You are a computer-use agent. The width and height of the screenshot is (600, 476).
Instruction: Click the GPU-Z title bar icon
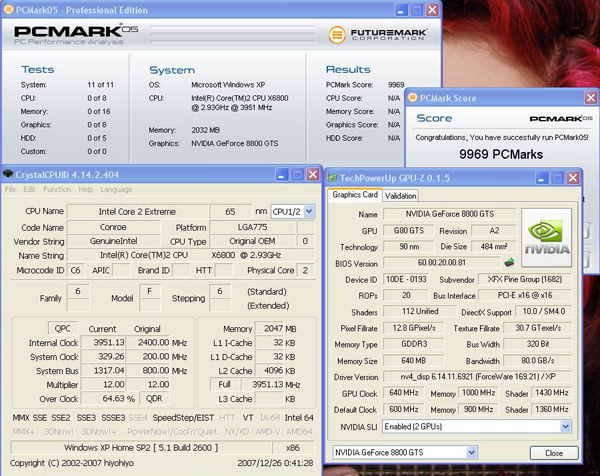click(x=332, y=178)
